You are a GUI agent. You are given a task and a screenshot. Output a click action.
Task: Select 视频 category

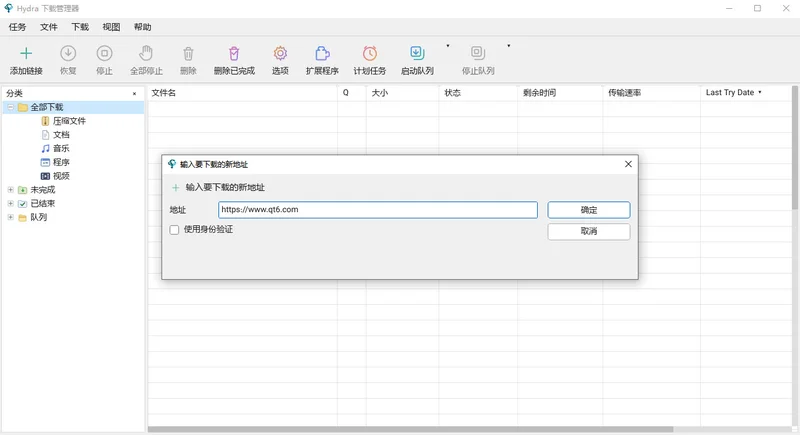click(61, 176)
